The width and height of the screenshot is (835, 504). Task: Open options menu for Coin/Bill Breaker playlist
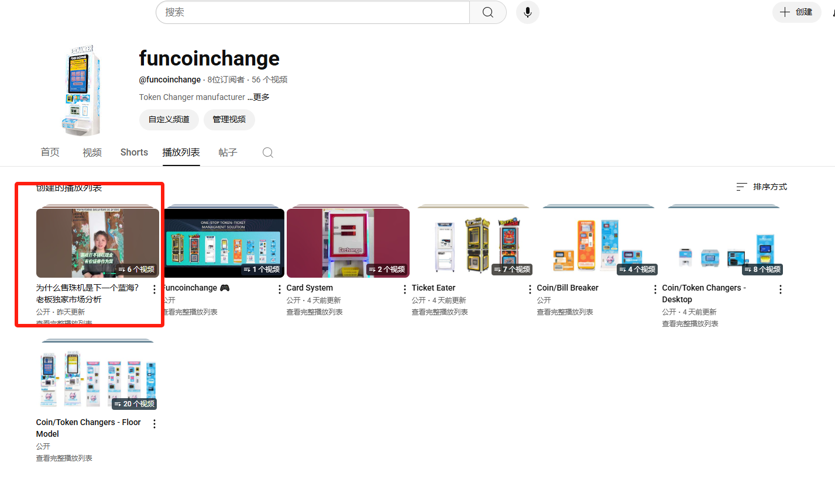pyautogui.click(x=655, y=289)
